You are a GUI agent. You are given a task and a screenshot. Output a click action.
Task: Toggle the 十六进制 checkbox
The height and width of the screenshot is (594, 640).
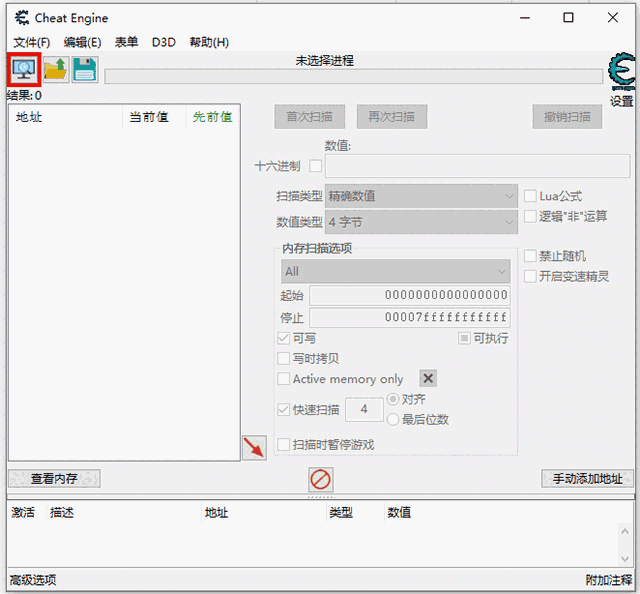(x=316, y=166)
